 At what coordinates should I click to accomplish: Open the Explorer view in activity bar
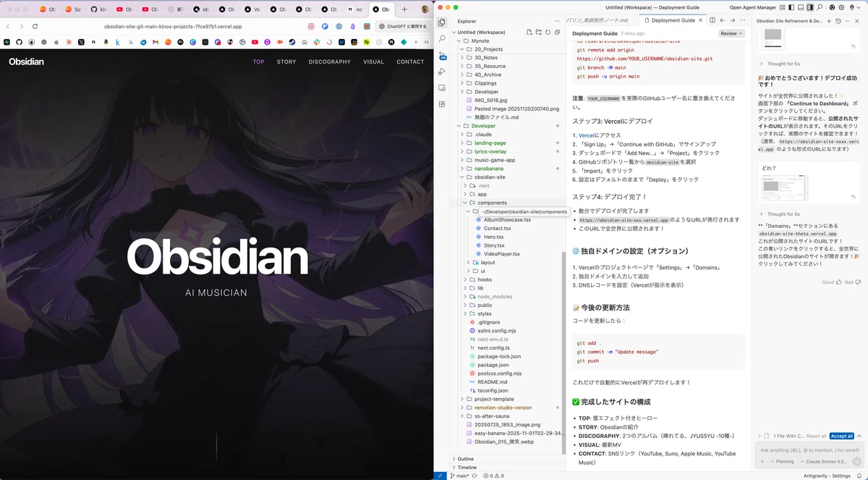point(442,22)
